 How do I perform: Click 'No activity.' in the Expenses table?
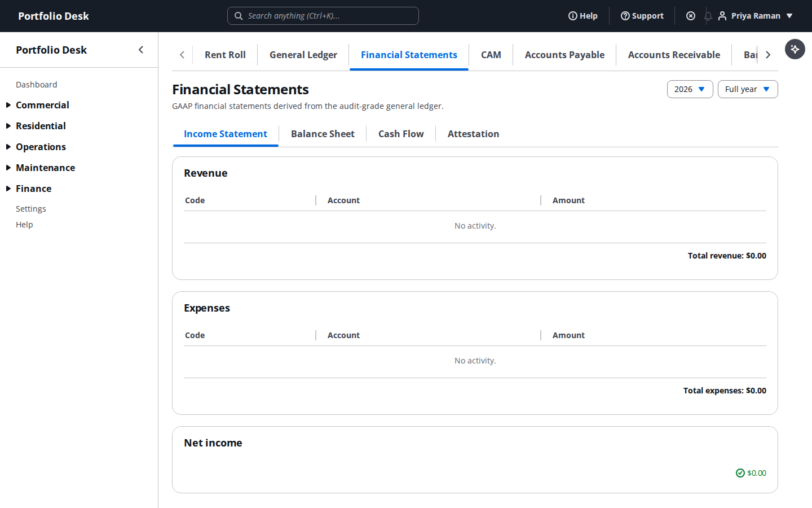[x=475, y=361]
